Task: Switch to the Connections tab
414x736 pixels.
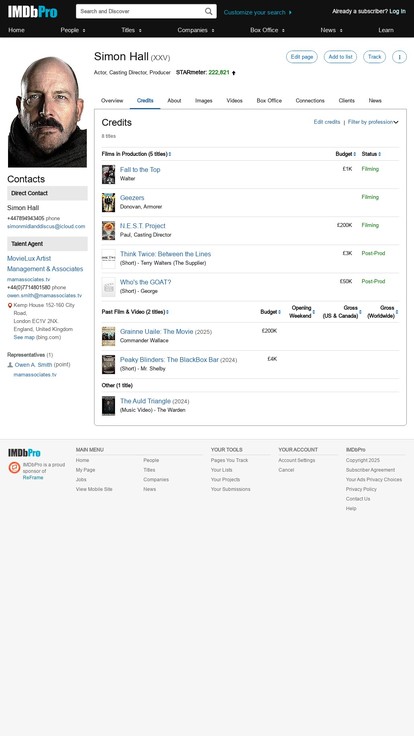Action: 310,100
